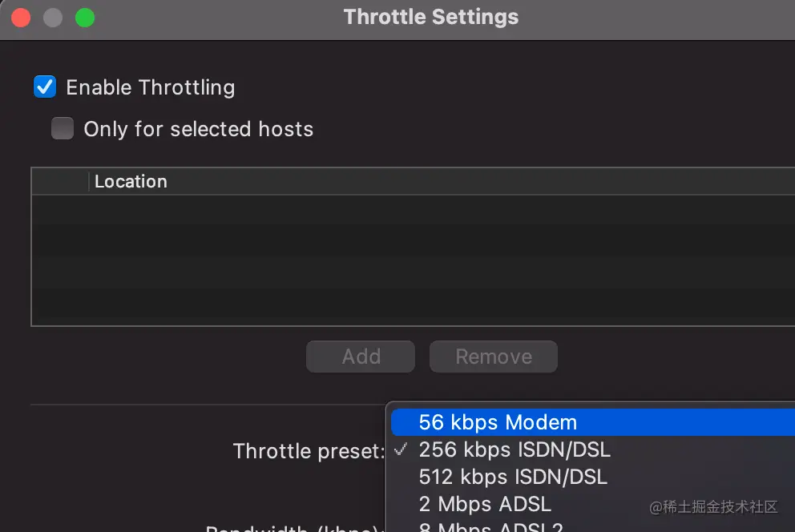Click the Throttle Settings title bar text

[x=430, y=17]
